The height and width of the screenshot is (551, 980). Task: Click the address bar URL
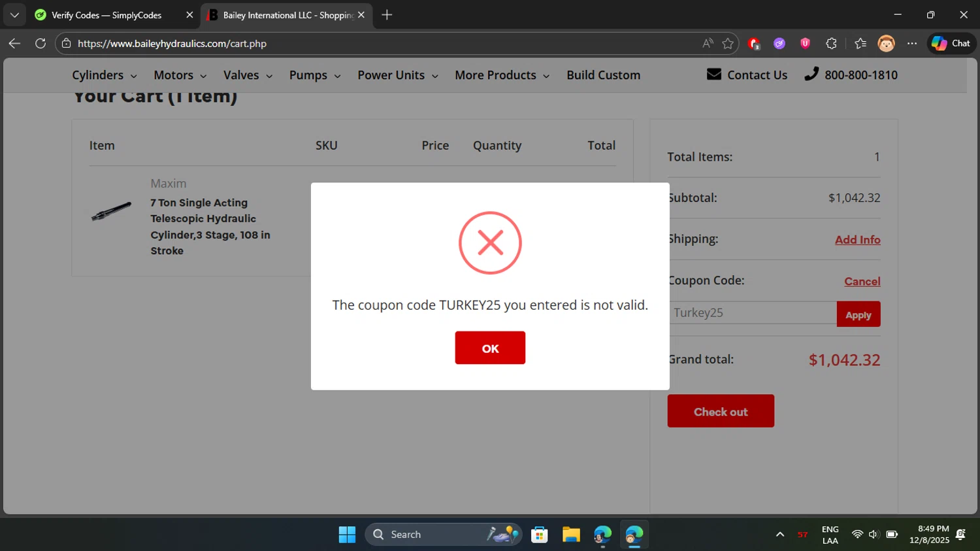click(172, 44)
